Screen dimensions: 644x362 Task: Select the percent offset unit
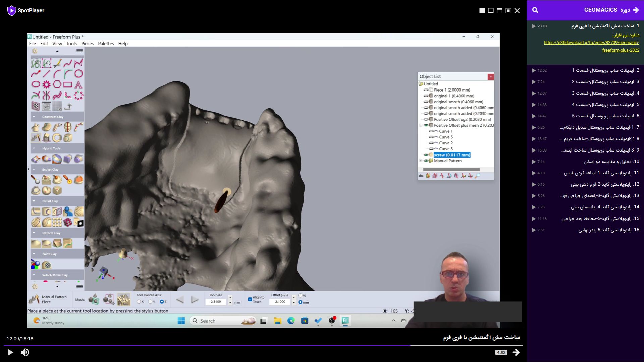300,296
